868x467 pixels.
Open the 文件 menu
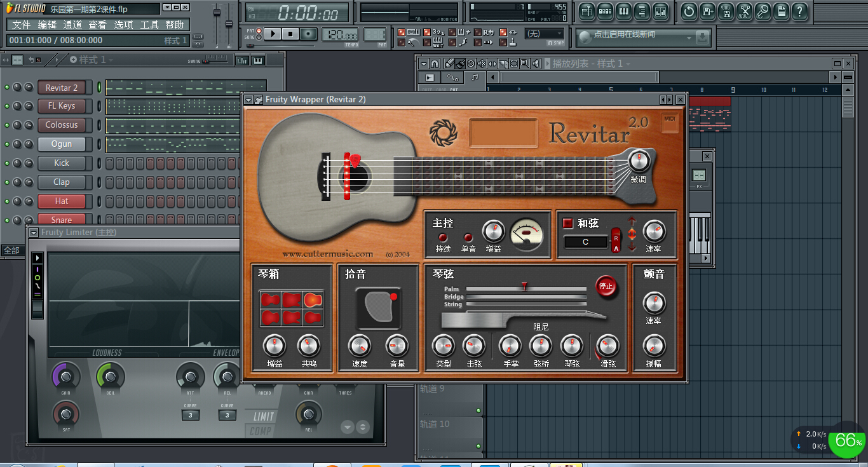[x=21, y=25]
